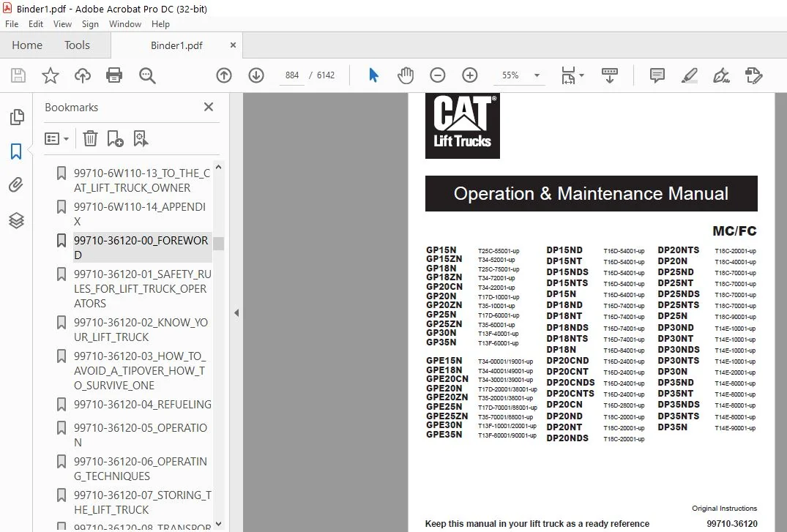787x532 pixels.
Task: Click the GP15N model text
Action: pos(441,250)
